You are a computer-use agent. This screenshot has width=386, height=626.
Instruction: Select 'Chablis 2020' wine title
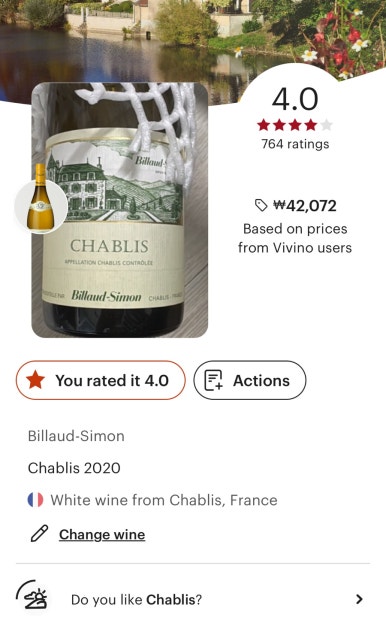point(74,468)
